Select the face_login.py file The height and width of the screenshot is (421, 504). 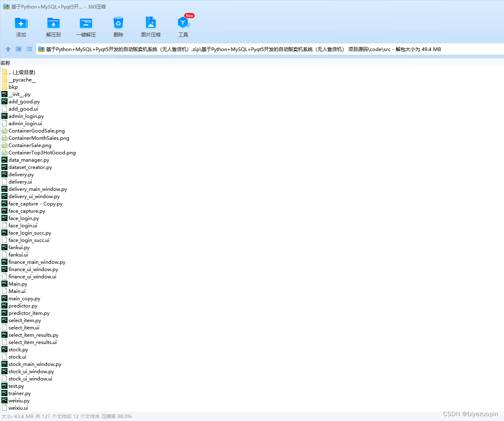click(21, 218)
